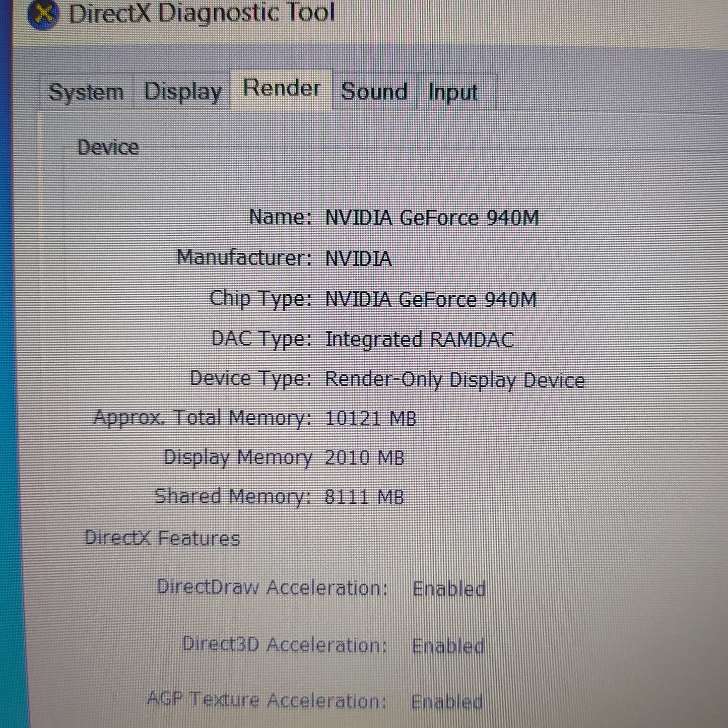Click the DirectX Diagnostic Tool title icon
The height and width of the screenshot is (728, 728).
[x=43, y=14]
